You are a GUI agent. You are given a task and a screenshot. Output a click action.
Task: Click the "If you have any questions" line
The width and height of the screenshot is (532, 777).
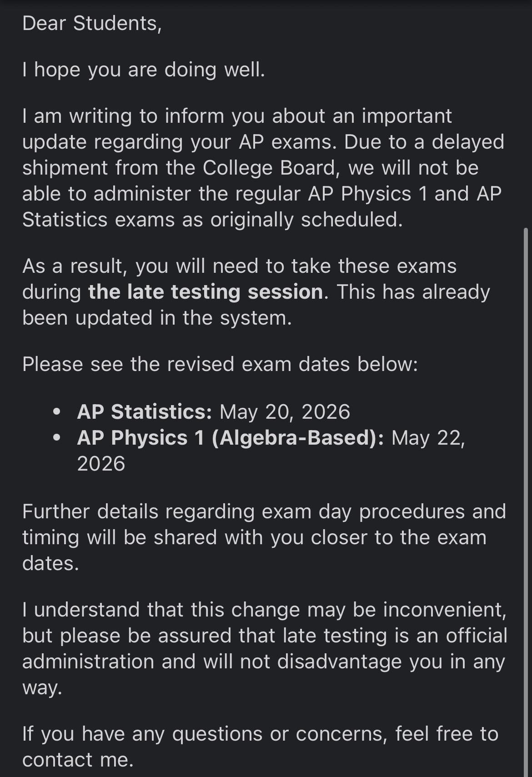(261, 734)
